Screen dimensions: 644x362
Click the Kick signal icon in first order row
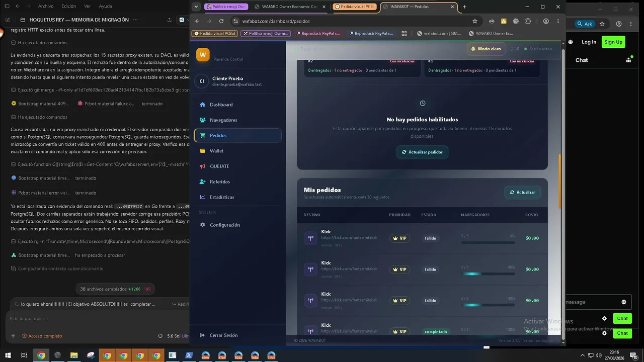[x=310, y=238]
